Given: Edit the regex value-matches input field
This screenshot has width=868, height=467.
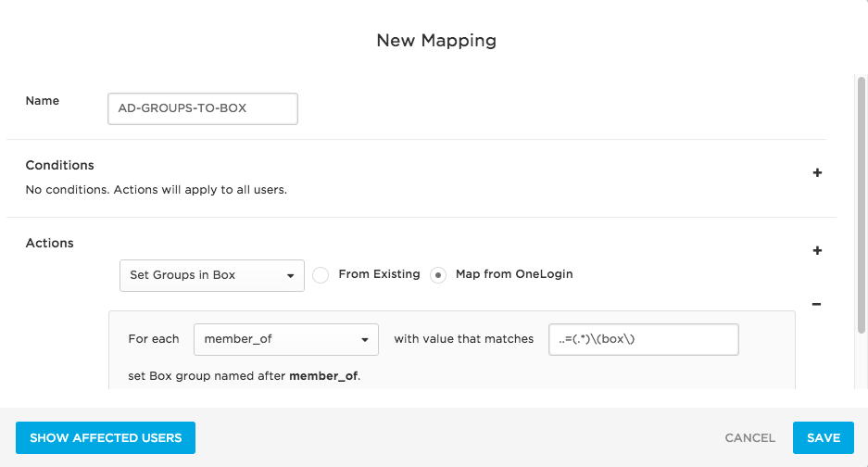Looking at the screenshot, I should (643, 339).
